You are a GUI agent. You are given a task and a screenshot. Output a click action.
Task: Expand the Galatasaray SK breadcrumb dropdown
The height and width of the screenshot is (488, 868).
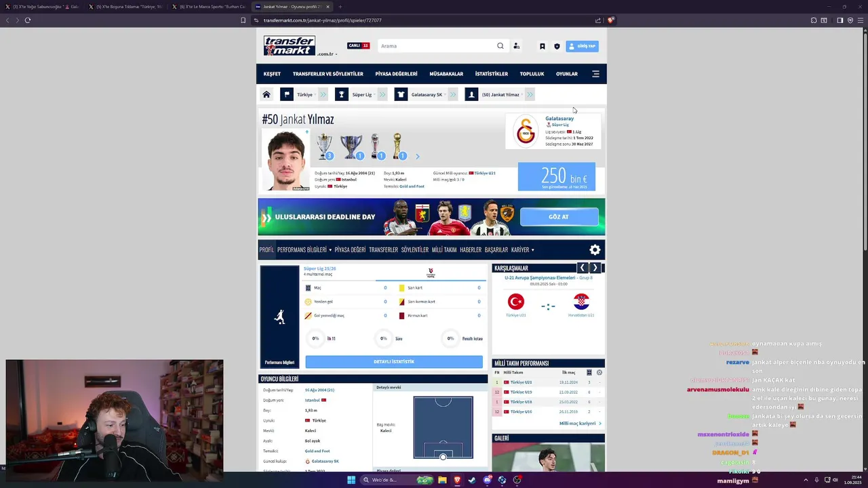444,95
